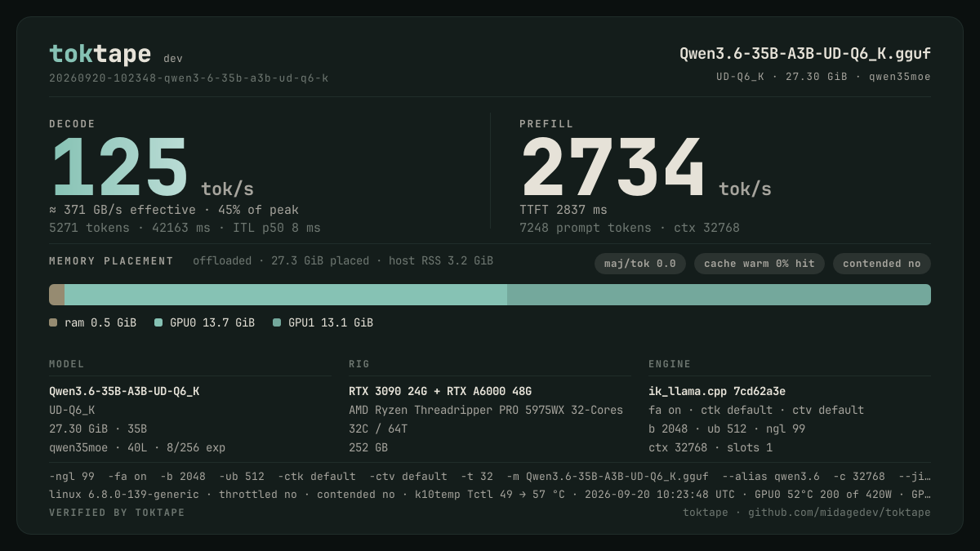Click the GPU0 segment of memory bar
980x551 pixels.
click(286, 295)
